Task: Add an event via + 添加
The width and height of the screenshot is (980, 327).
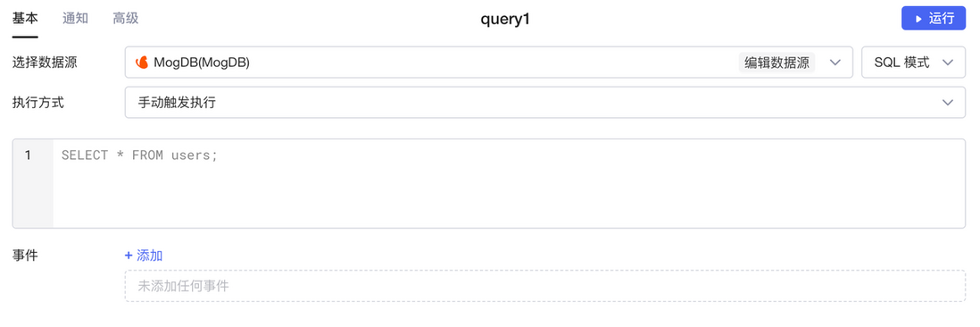Action: tap(144, 256)
